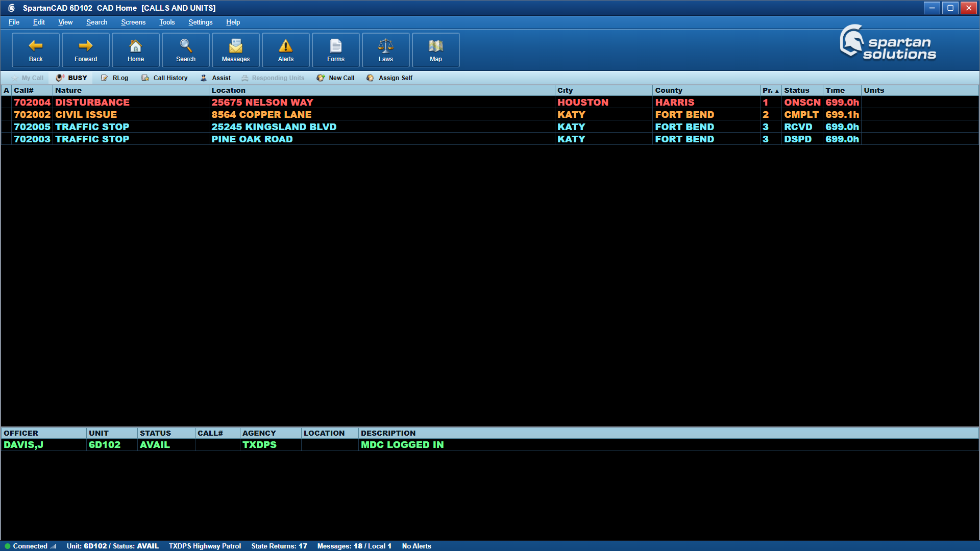
Task: Click the Connected status indicator
Action: click(x=31, y=546)
